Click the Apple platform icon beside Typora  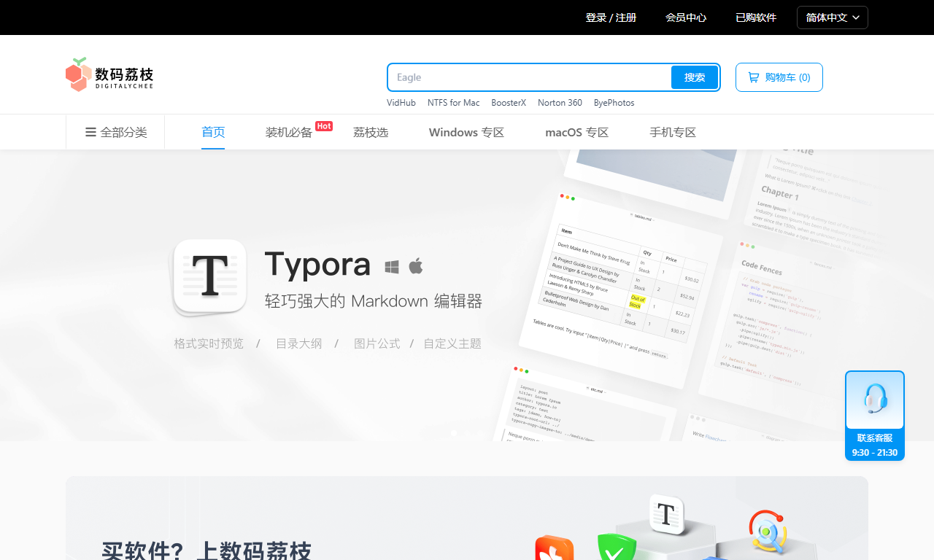(416, 265)
